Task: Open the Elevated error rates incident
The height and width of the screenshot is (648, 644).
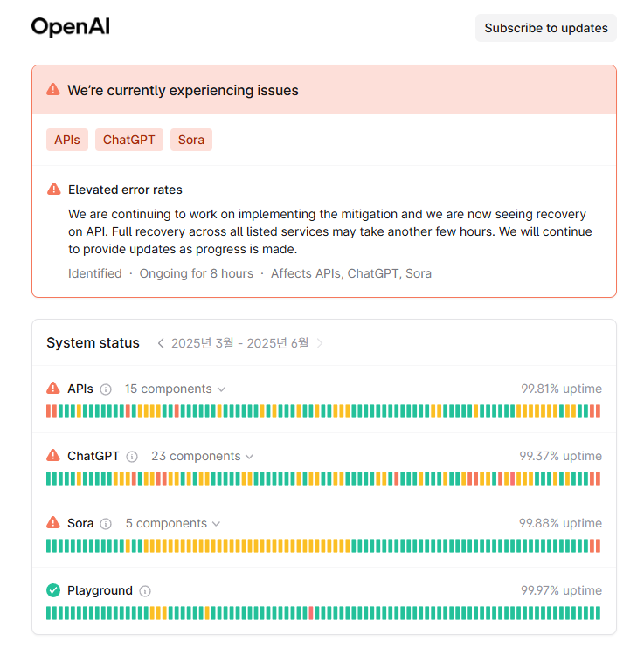Action: pos(125,190)
